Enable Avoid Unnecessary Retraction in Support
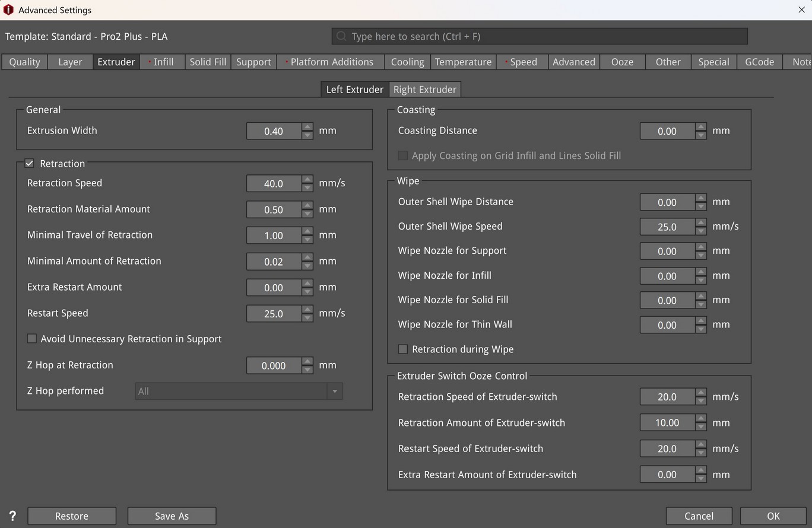 pyautogui.click(x=32, y=339)
